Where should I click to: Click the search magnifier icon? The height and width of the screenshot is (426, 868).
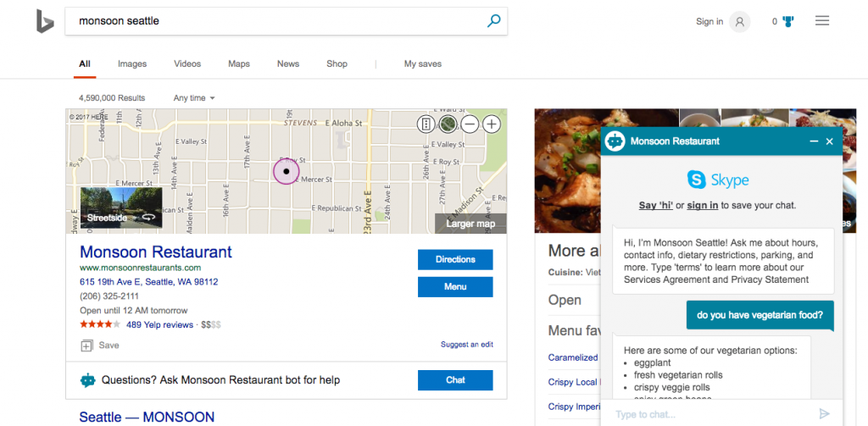[x=493, y=21]
